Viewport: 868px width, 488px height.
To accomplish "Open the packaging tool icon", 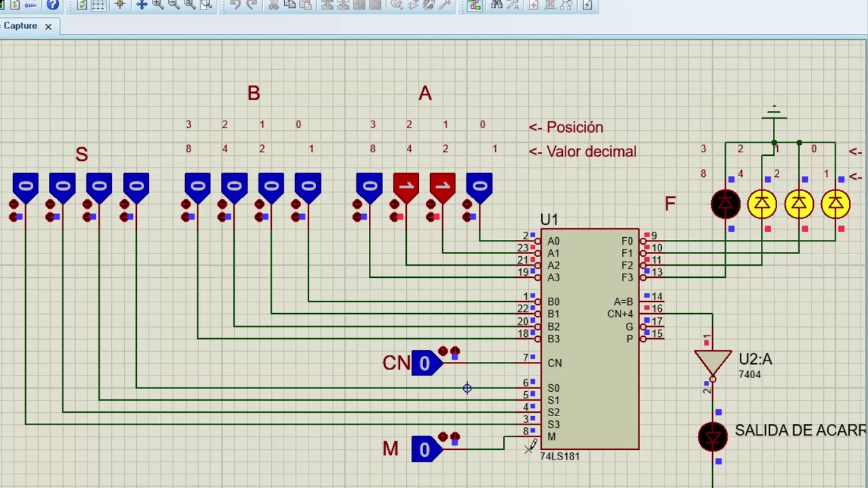I will [429, 5].
